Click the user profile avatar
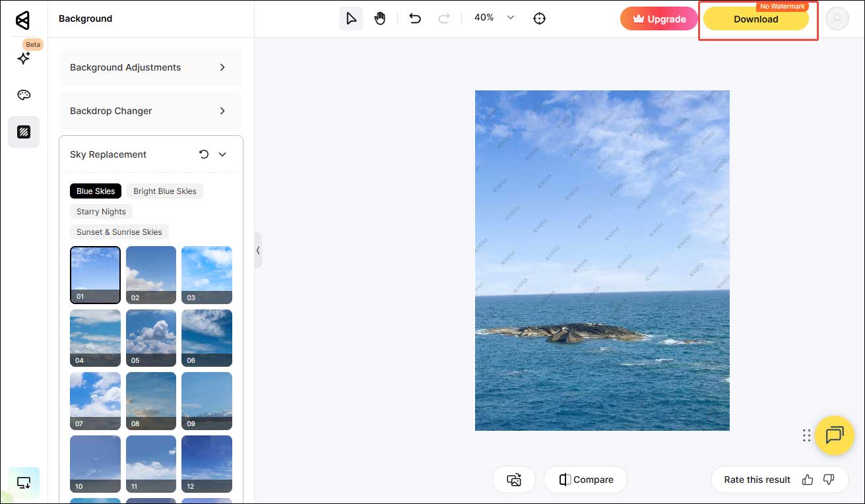 837,19
